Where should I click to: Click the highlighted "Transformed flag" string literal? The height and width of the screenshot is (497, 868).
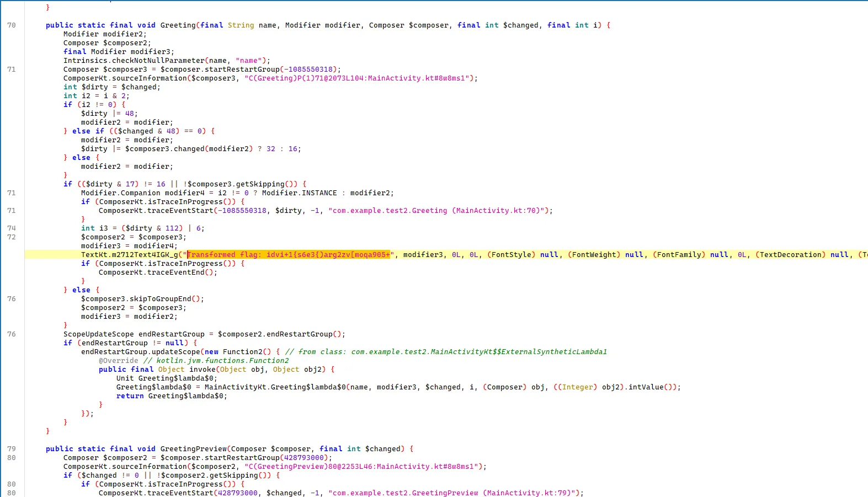(x=289, y=254)
